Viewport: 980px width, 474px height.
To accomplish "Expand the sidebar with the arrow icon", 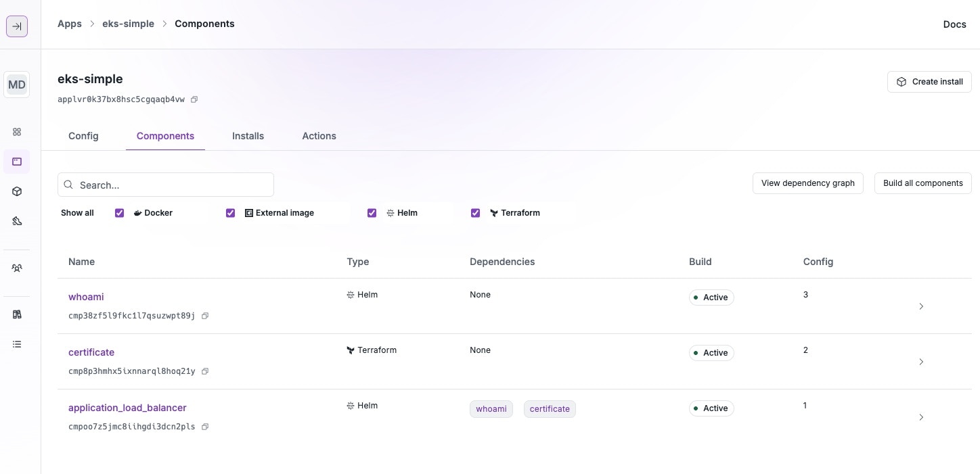I will click(x=17, y=26).
